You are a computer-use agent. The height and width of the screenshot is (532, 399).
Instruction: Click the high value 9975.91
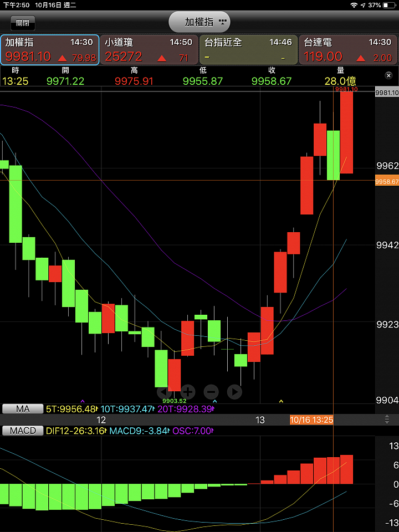click(x=134, y=81)
